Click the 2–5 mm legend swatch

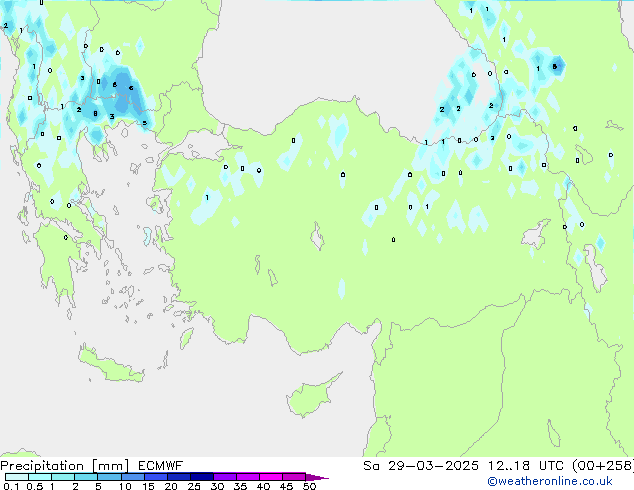[x=86, y=477]
